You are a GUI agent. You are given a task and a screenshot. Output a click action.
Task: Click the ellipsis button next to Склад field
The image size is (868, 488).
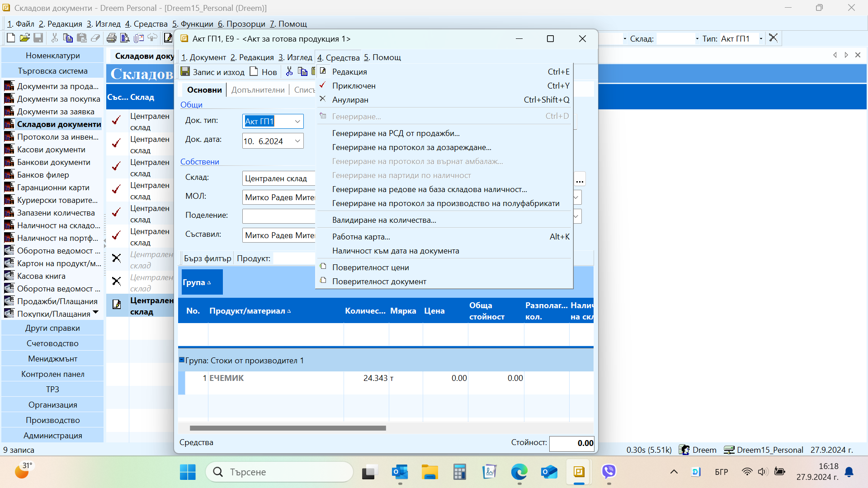[580, 179]
